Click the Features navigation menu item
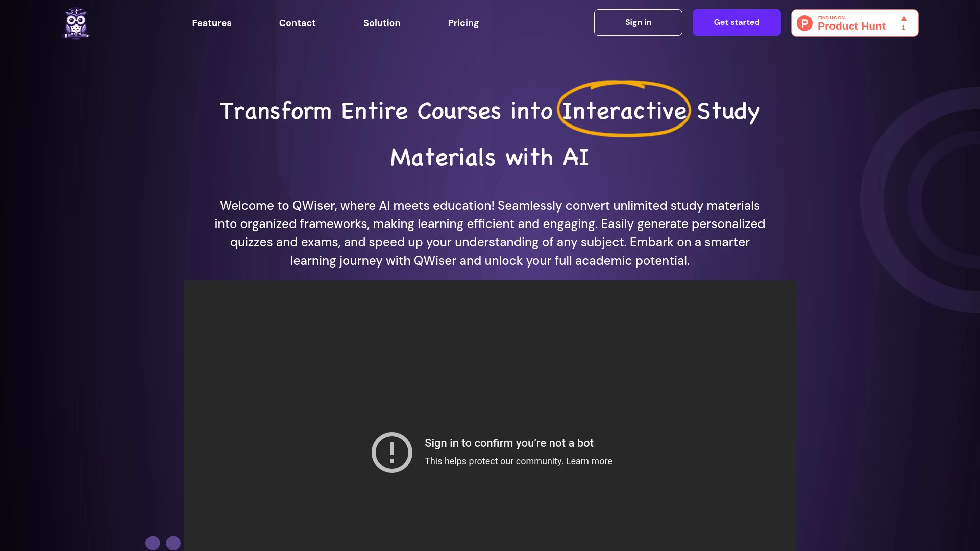 212,23
